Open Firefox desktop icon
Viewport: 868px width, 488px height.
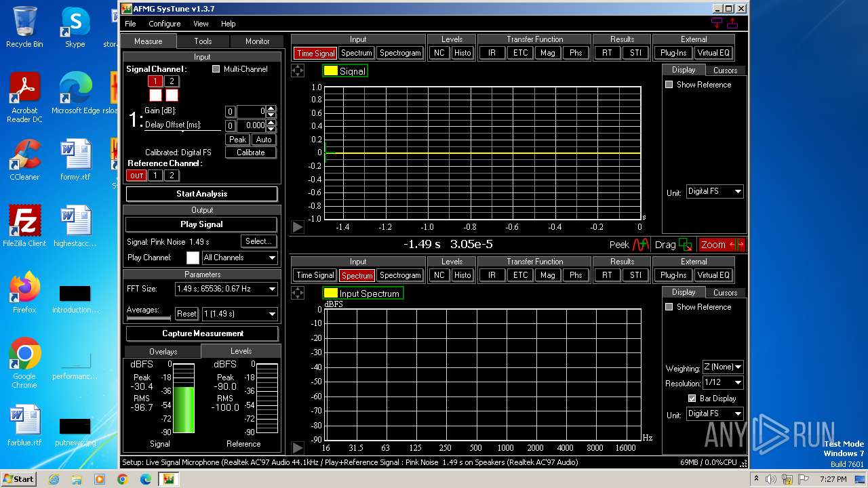(24, 293)
